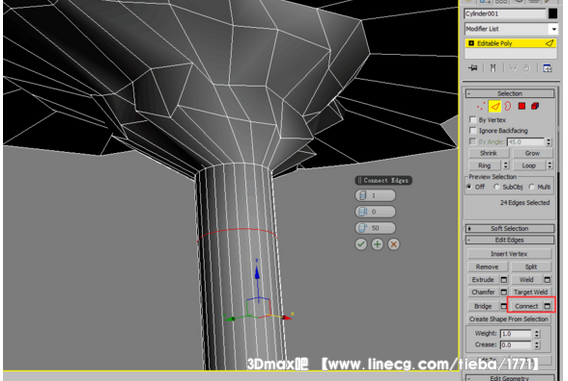Open Extrude settings box

click(x=504, y=280)
